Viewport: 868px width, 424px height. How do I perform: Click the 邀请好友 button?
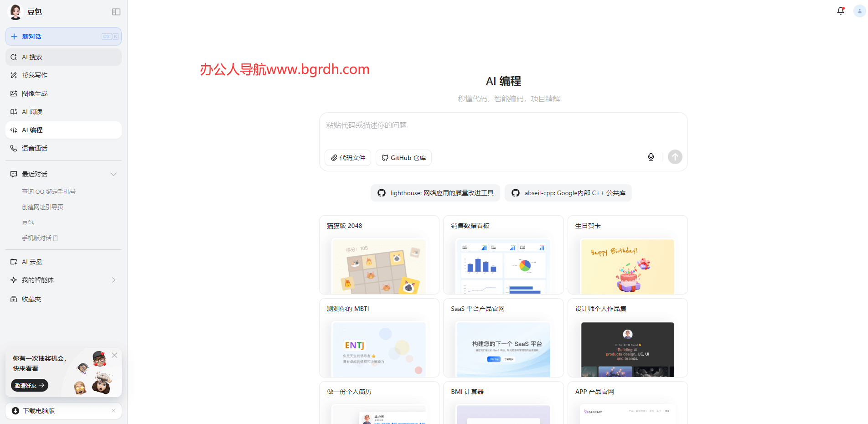[x=29, y=385]
